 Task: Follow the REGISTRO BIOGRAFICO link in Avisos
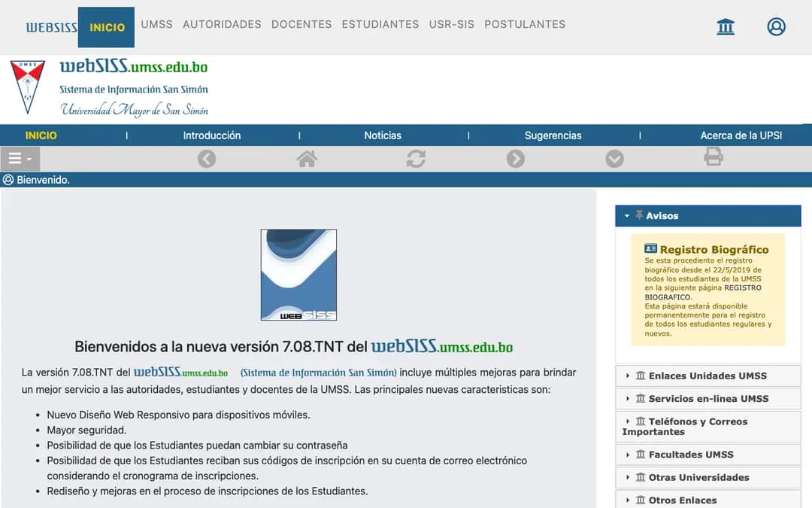point(703,292)
